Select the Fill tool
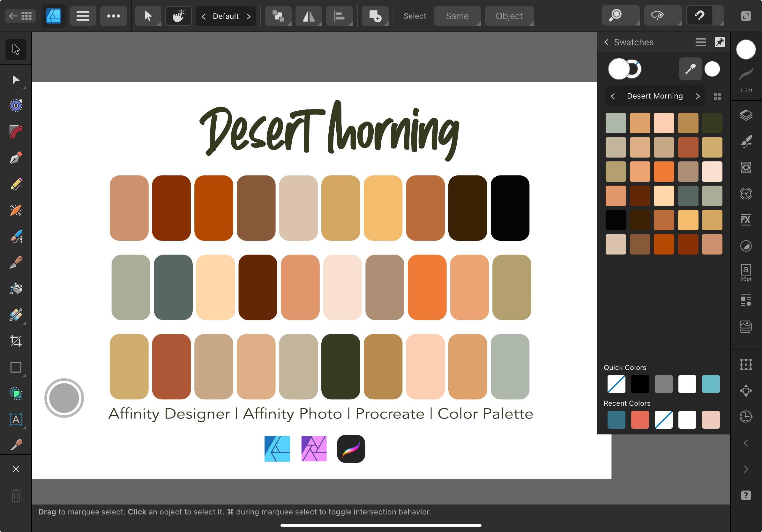Image resolution: width=762 pixels, height=532 pixels. (16, 289)
